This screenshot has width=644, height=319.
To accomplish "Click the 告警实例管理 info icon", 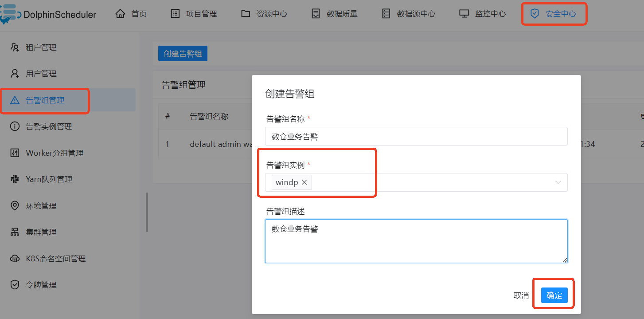I will (x=15, y=126).
